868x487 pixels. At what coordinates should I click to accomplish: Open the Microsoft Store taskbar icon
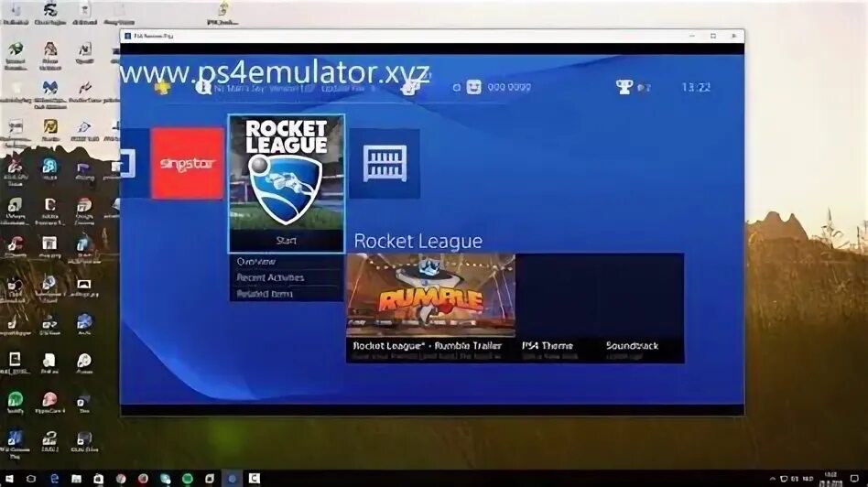[x=99, y=478]
